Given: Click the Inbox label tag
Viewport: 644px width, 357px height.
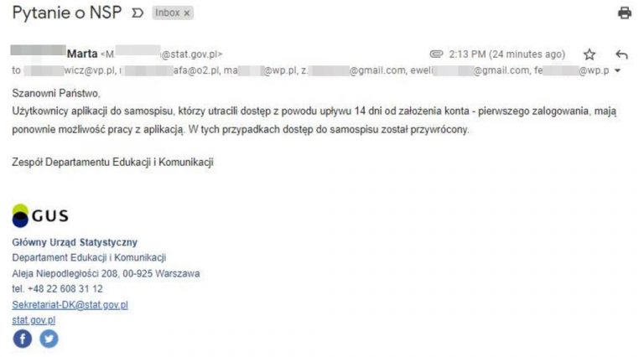Looking at the screenshot, I should tap(167, 13).
